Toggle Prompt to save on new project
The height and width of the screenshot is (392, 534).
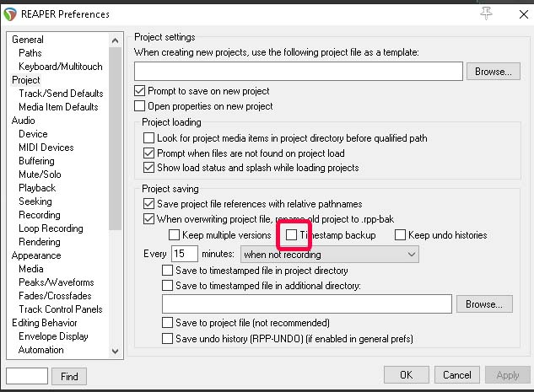(x=140, y=91)
